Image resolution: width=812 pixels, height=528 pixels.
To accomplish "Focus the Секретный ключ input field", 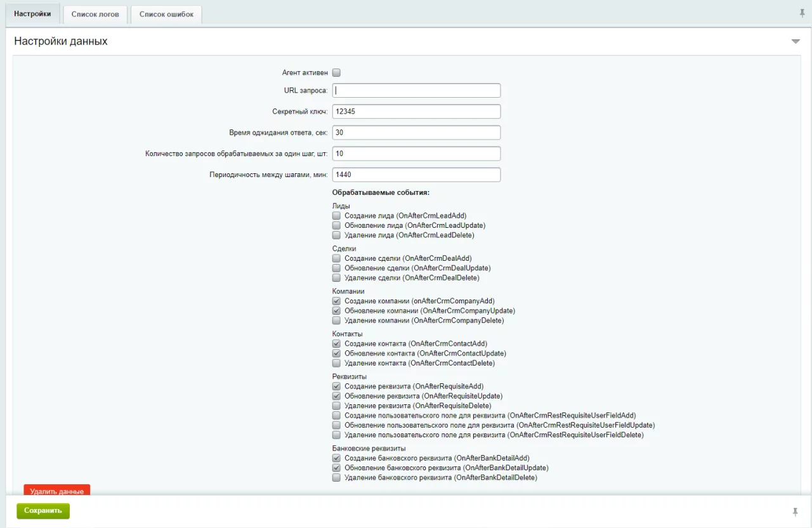I will (x=416, y=112).
